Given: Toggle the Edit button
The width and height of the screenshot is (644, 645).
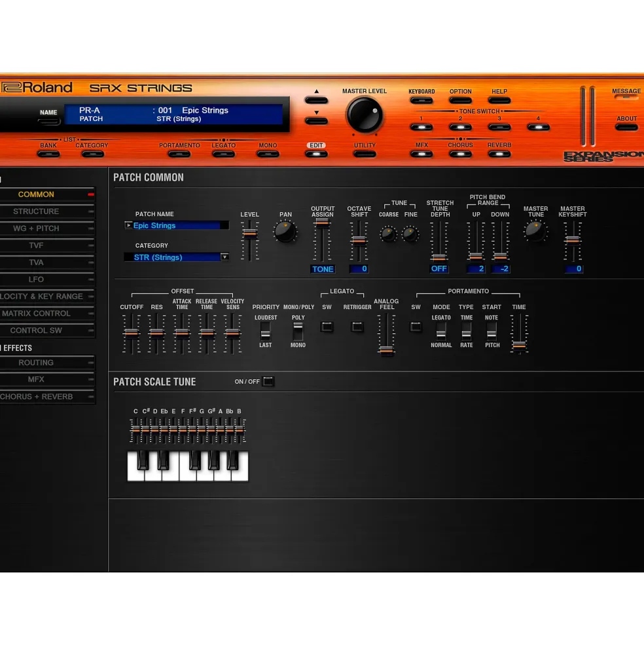Looking at the screenshot, I should pos(316,155).
